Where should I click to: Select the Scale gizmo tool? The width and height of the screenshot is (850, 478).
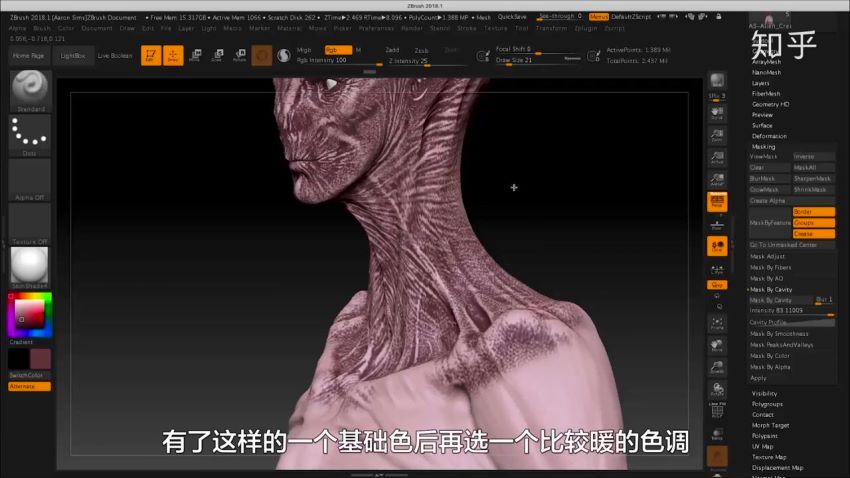pyautogui.click(x=217, y=55)
